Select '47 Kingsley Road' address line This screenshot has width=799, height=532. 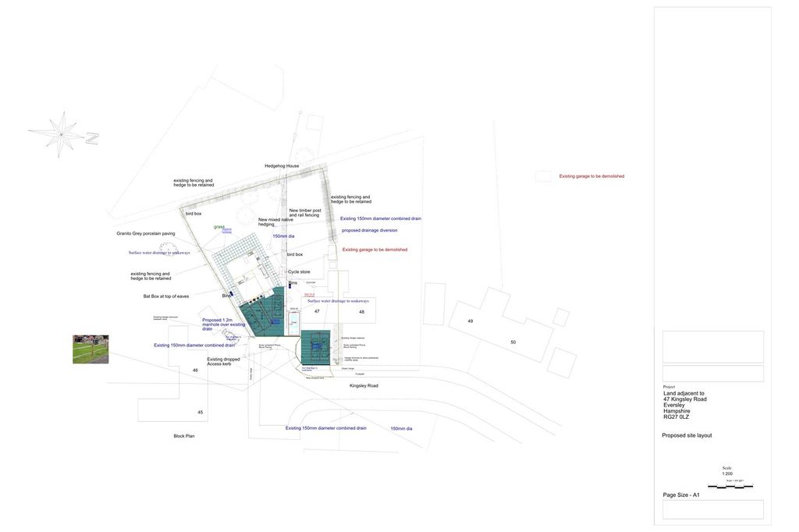[685, 399]
